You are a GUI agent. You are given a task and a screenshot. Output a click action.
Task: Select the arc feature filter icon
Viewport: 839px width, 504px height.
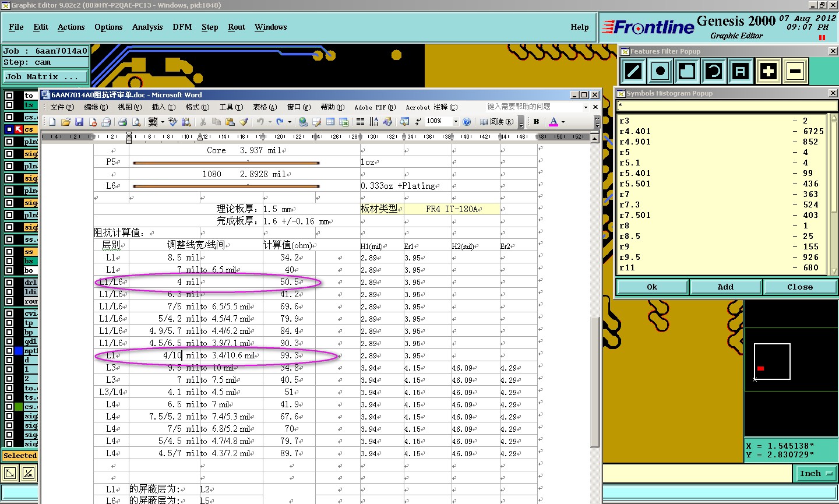714,72
